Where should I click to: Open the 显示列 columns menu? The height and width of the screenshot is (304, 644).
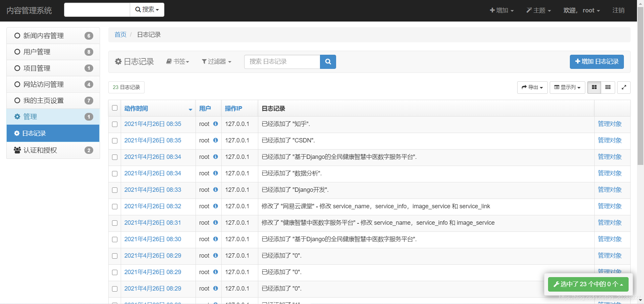click(567, 87)
